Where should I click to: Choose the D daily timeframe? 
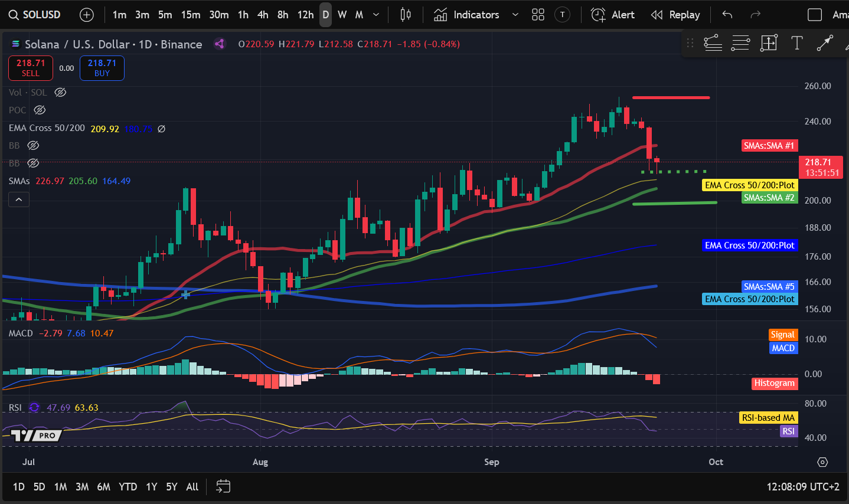tap(325, 15)
